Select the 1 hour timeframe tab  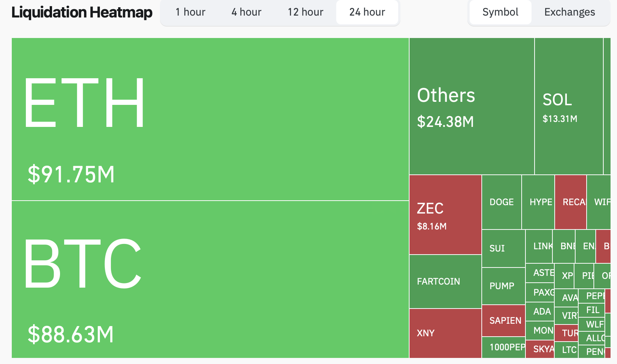190,12
